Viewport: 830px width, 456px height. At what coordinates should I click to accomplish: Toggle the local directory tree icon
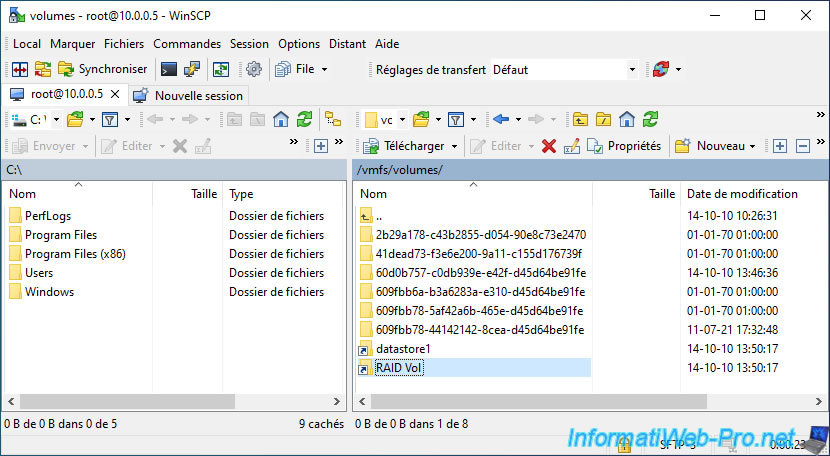[333, 120]
